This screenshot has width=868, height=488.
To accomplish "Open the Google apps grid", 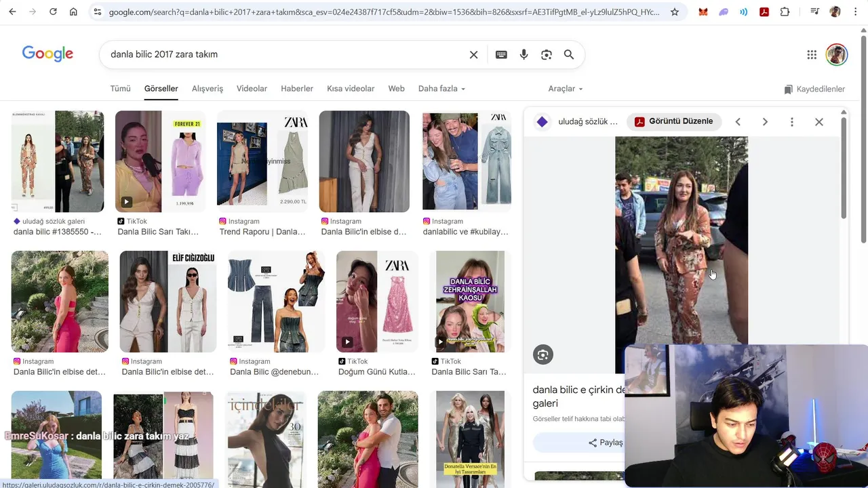I will tap(812, 55).
